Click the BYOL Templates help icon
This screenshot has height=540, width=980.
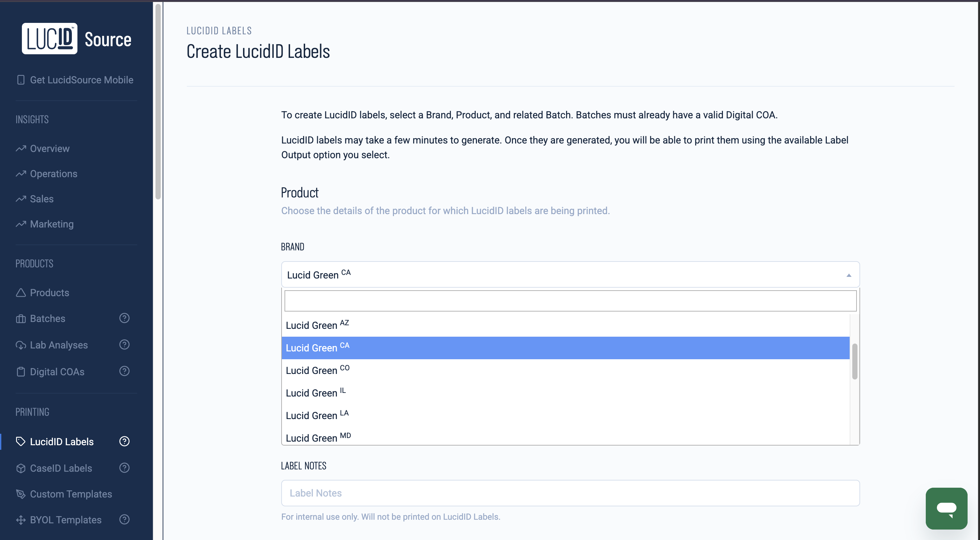point(124,519)
